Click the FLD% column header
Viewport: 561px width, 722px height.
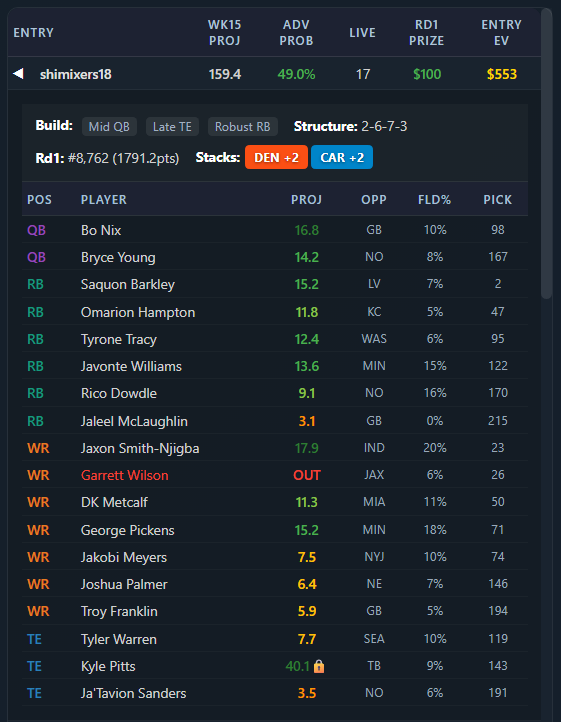click(x=434, y=200)
